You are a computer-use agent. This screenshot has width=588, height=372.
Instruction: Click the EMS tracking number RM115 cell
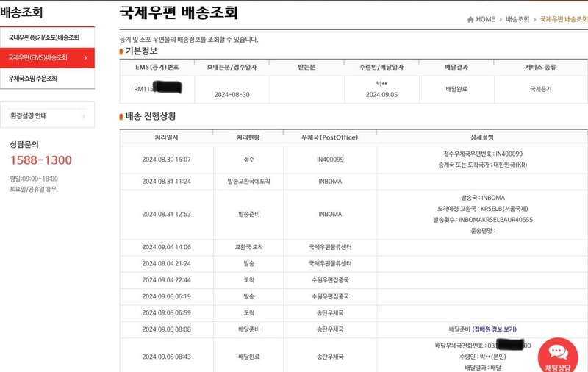click(x=157, y=88)
